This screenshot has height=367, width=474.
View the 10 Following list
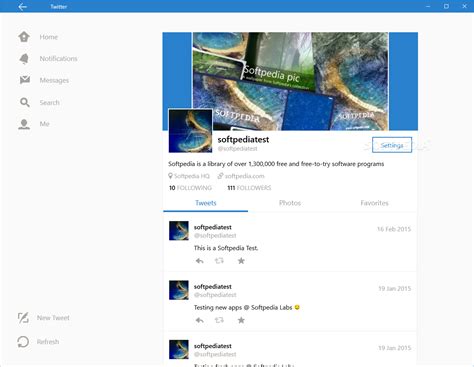(190, 188)
